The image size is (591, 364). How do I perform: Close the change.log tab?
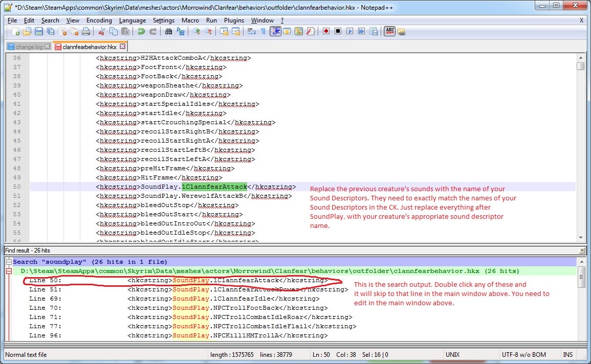coord(47,47)
